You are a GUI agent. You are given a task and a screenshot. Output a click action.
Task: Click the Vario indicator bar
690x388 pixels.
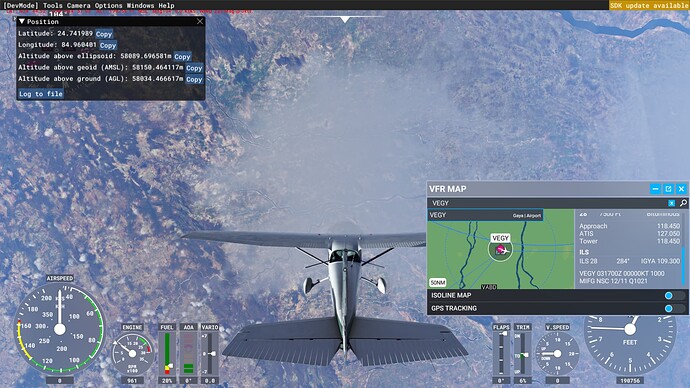pyautogui.click(x=210, y=353)
